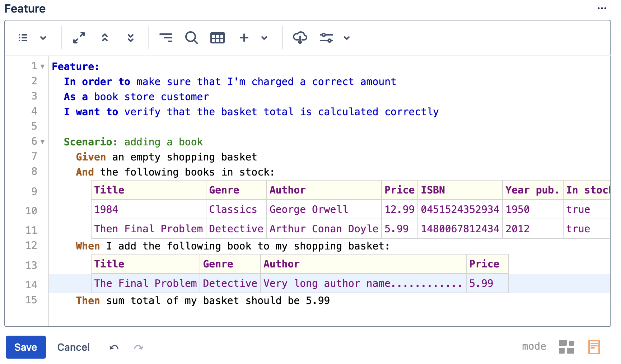Click 'Scenario:' keyword on line 6
621x364 pixels.
(x=90, y=142)
